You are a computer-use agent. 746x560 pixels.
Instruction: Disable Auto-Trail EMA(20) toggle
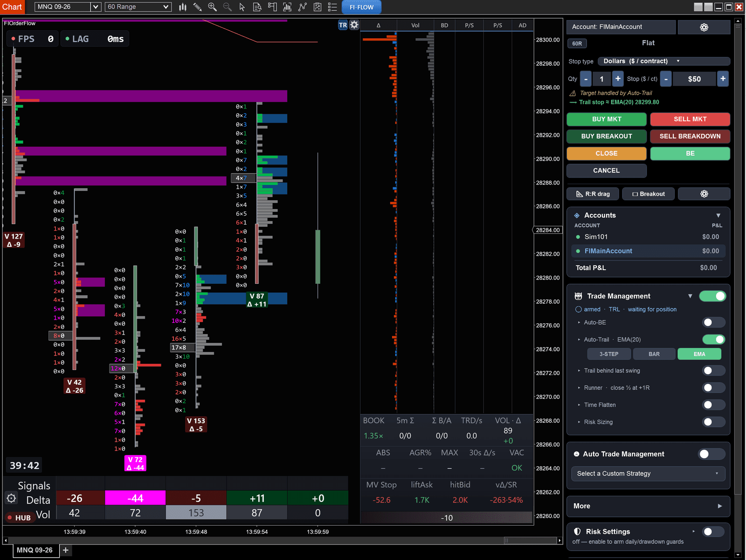pyautogui.click(x=714, y=340)
